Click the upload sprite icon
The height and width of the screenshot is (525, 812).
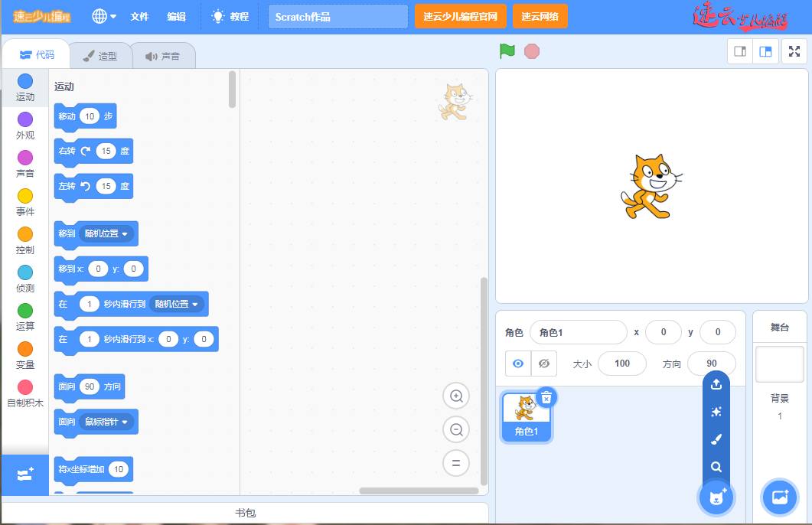tap(716, 384)
